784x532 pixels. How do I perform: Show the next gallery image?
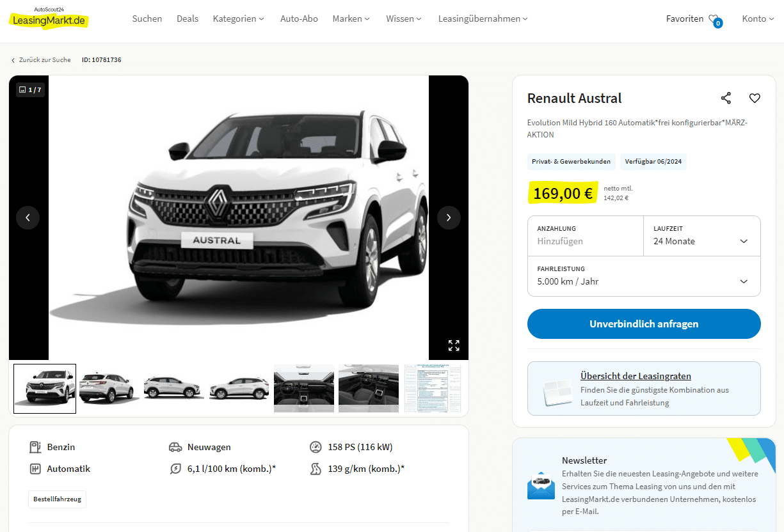449,217
